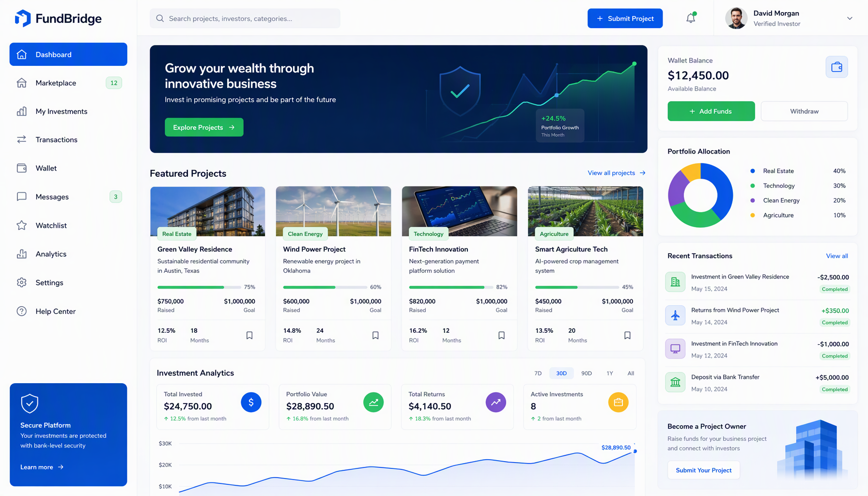Click the Active Investments briefcase icon
Image resolution: width=868 pixels, height=496 pixels.
[618, 402]
